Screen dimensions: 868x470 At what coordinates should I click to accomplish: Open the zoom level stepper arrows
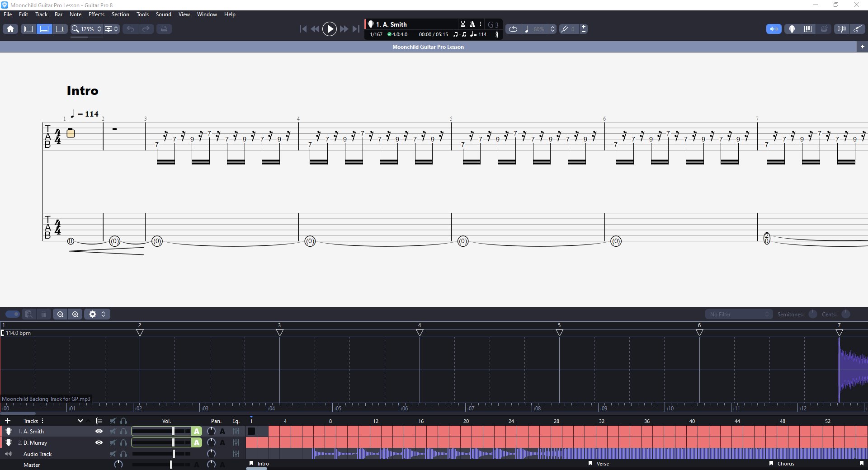click(99, 29)
